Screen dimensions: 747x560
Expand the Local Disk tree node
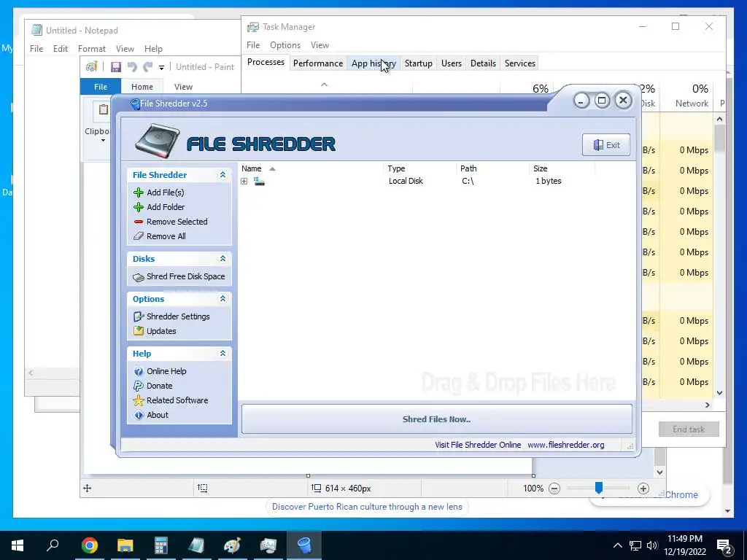coord(244,182)
